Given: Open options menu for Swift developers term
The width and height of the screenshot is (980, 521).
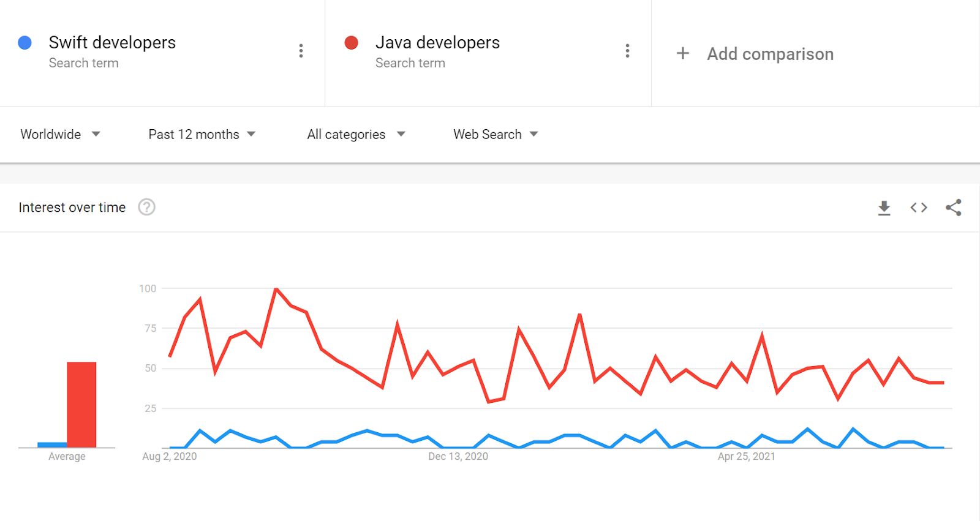Looking at the screenshot, I should pyautogui.click(x=301, y=51).
